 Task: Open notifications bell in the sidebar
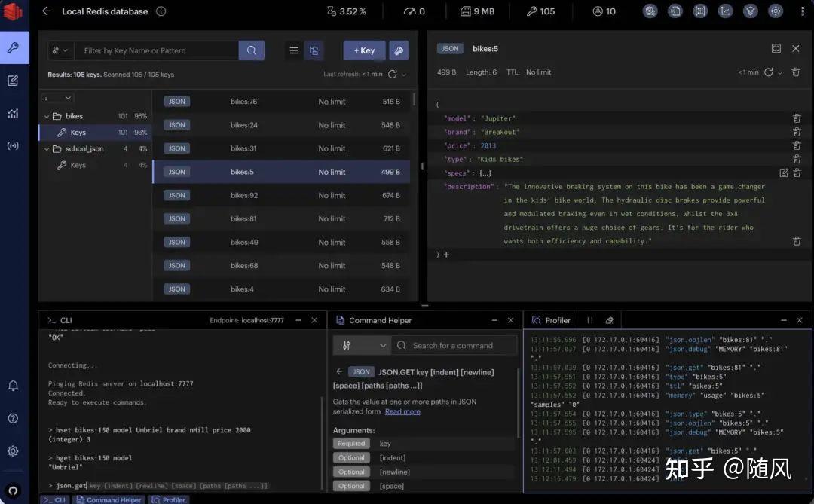coord(13,385)
